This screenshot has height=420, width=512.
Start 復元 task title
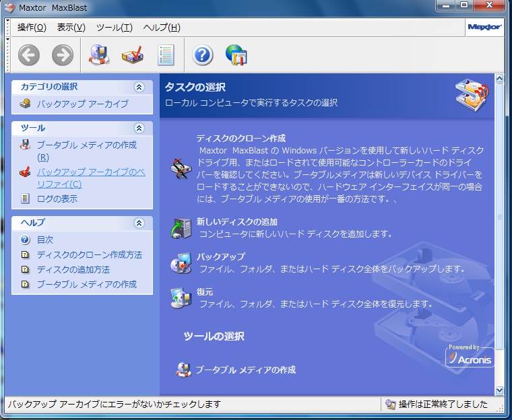pos(205,291)
